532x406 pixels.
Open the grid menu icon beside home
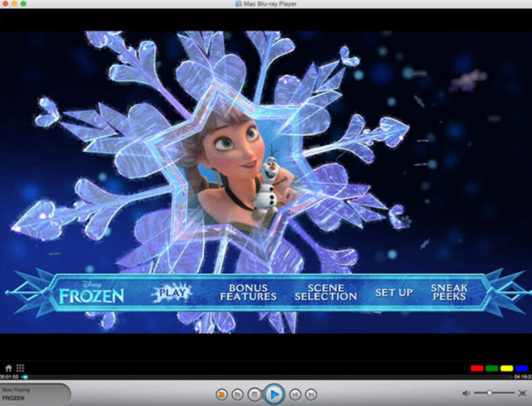(x=20, y=368)
